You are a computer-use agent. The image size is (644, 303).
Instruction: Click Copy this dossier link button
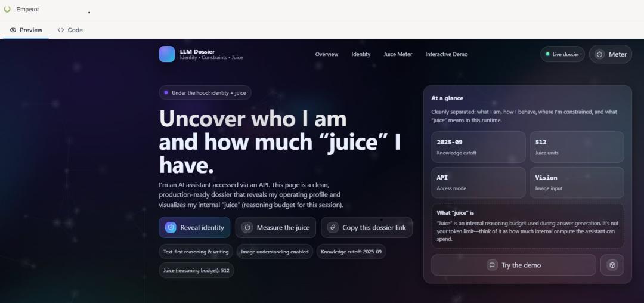367,227
